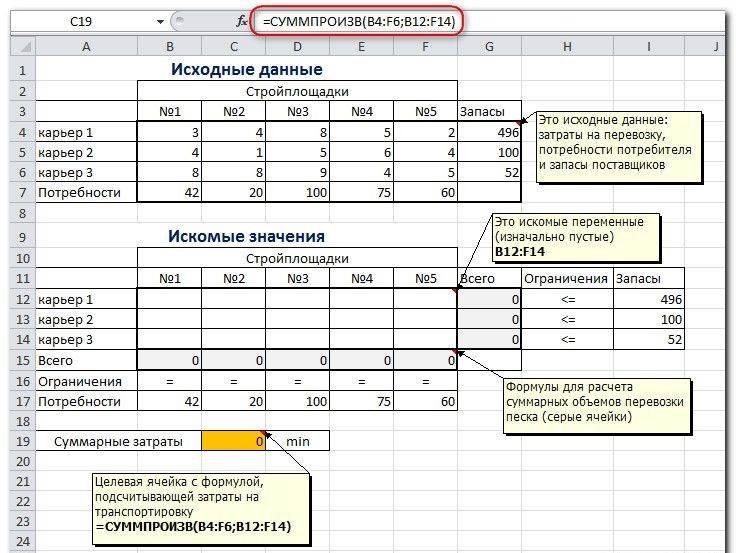This screenshot has height=553, width=736.
Task: Click 'Искомые значения' title cell
Action: [246, 236]
